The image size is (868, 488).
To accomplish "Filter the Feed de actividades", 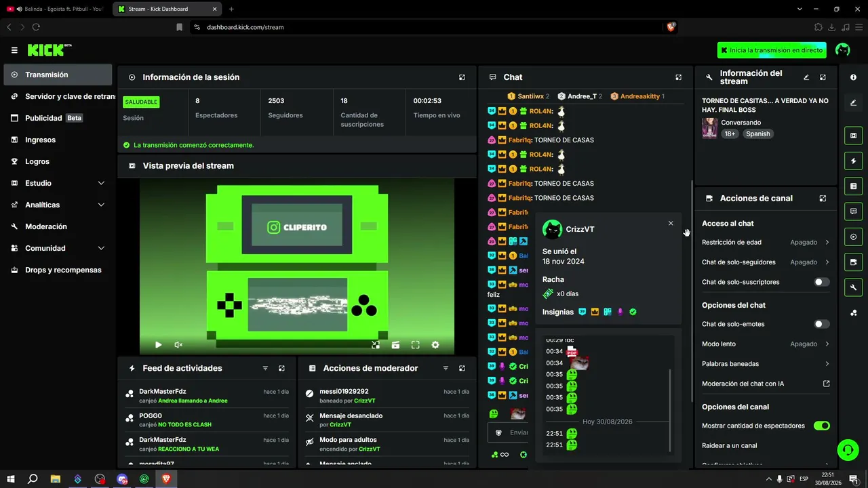I will pyautogui.click(x=265, y=368).
